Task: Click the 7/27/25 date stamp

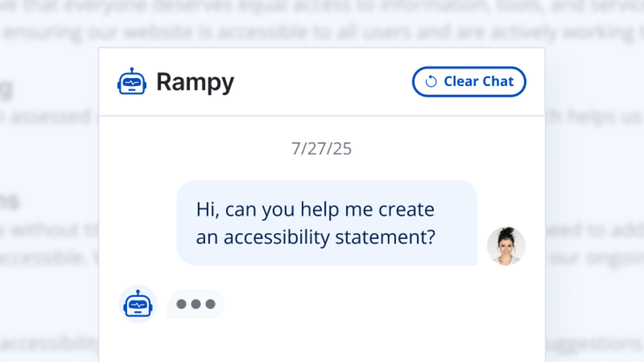Action: tap(321, 149)
